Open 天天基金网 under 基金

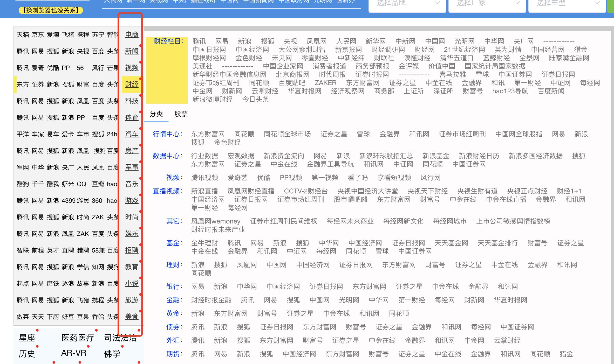pyautogui.click(x=451, y=243)
